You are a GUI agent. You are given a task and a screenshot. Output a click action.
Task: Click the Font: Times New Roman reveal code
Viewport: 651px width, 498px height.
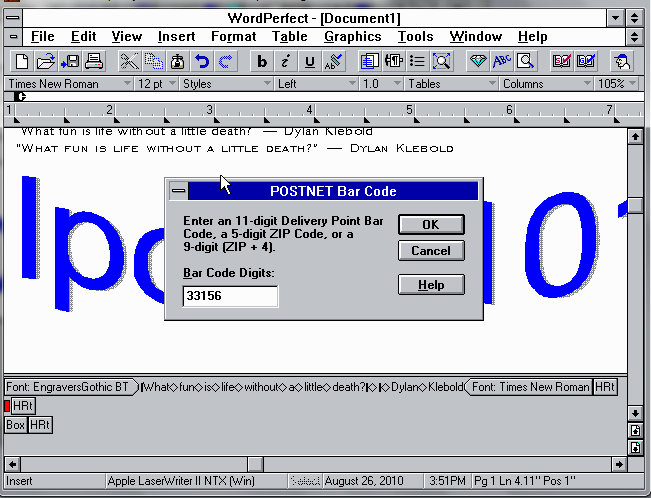point(529,387)
